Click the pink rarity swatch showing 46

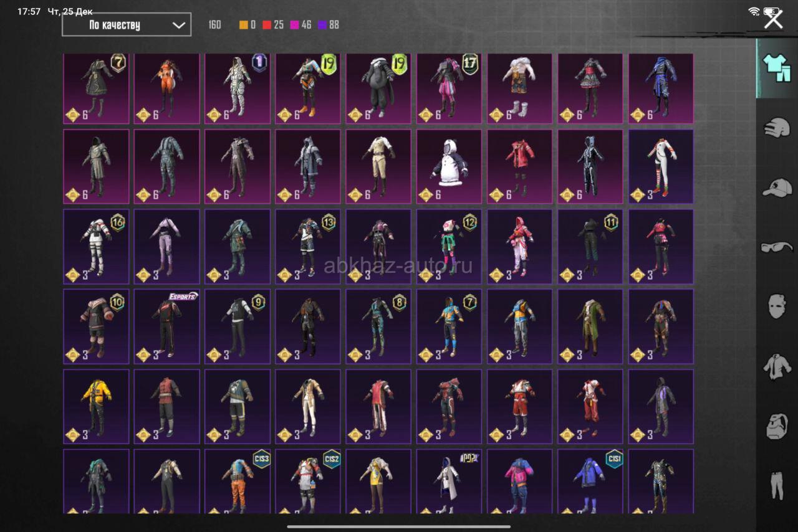tap(294, 25)
